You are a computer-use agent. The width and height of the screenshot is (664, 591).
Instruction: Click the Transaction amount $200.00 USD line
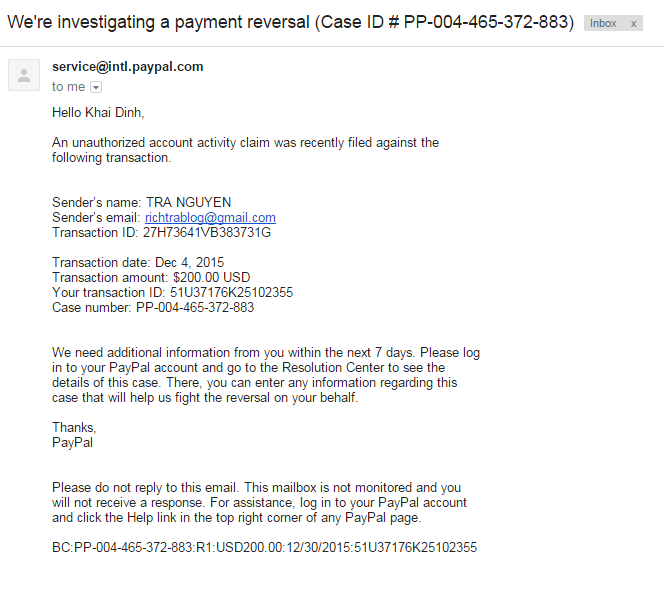click(x=151, y=278)
